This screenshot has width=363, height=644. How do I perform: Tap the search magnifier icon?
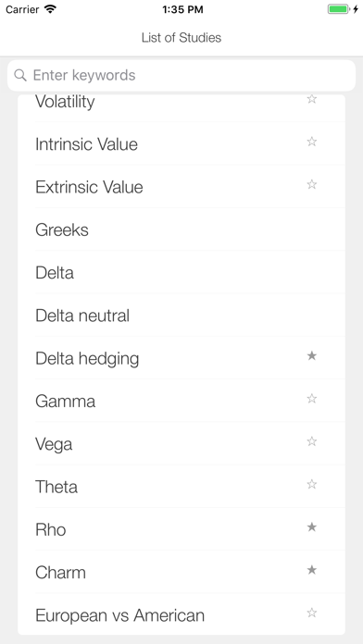point(20,75)
